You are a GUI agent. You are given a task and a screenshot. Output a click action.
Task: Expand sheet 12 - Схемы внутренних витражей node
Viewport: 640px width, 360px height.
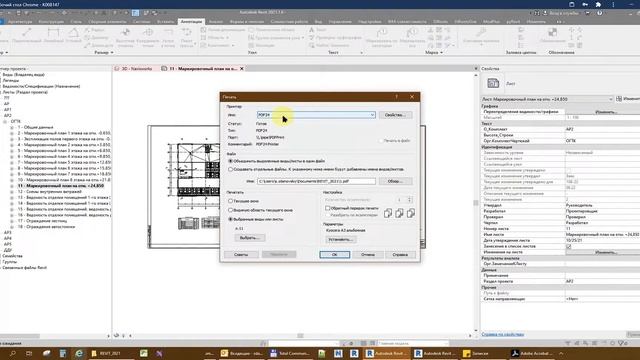(x=12, y=192)
